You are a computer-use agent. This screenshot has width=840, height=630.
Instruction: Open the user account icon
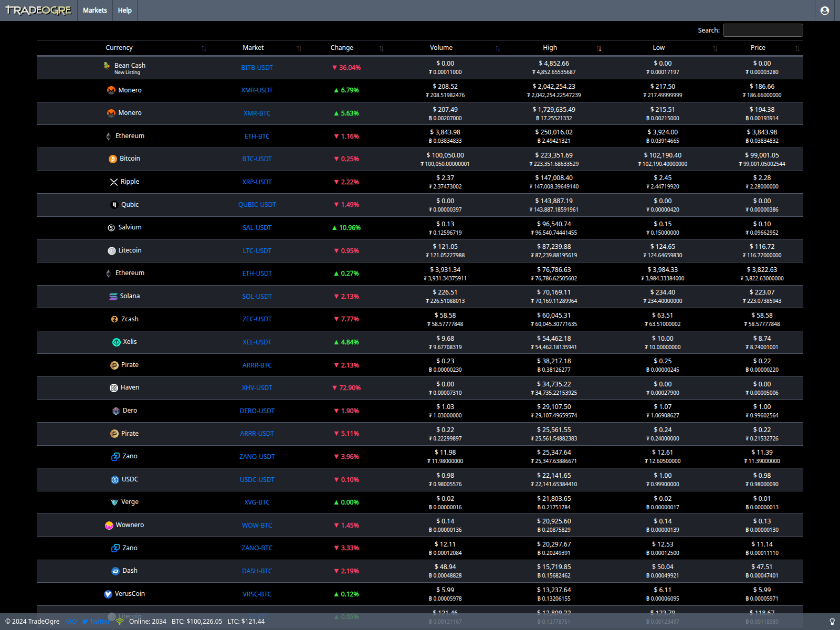point(825,10)
